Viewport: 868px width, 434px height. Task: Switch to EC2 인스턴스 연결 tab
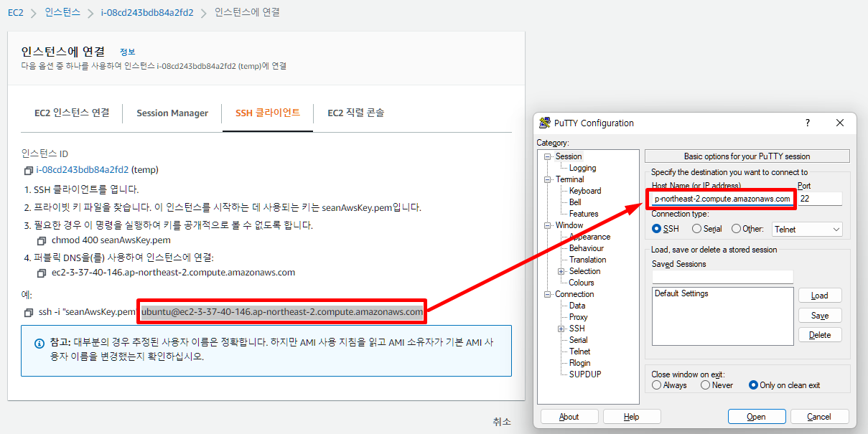click(x=72, y=113)
